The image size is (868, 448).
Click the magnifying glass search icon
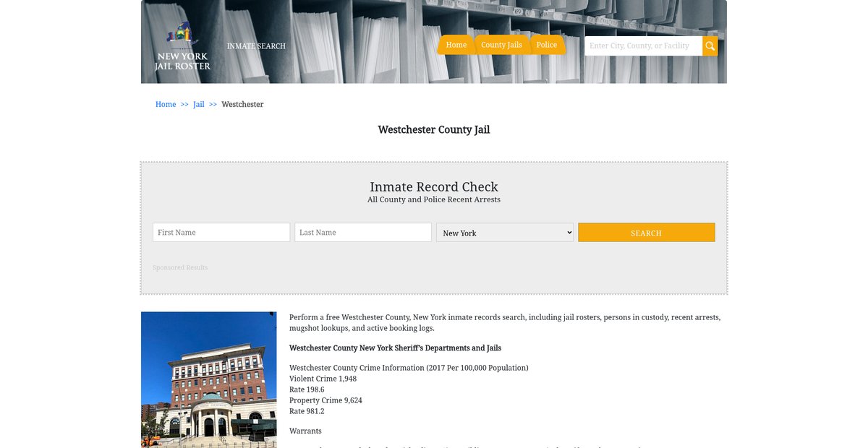point(710,46)
